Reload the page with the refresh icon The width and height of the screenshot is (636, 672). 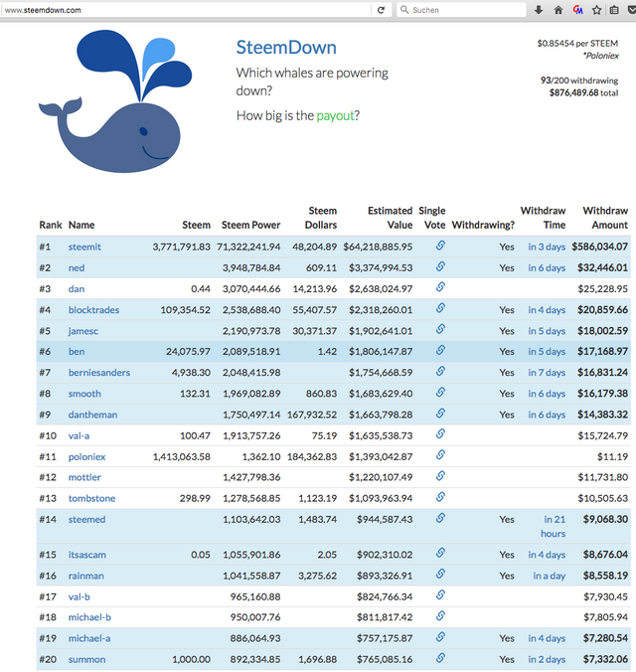click(381, 10)
